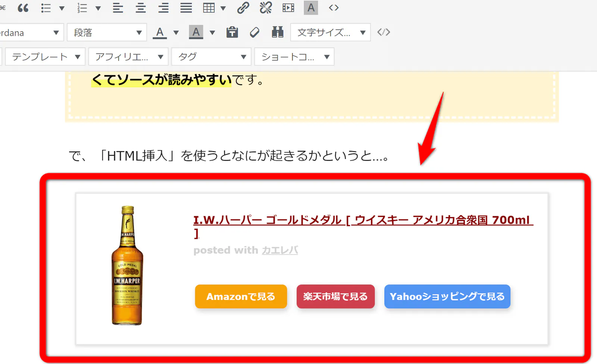
Task: Apply background color to text
Action: (196, 32)
